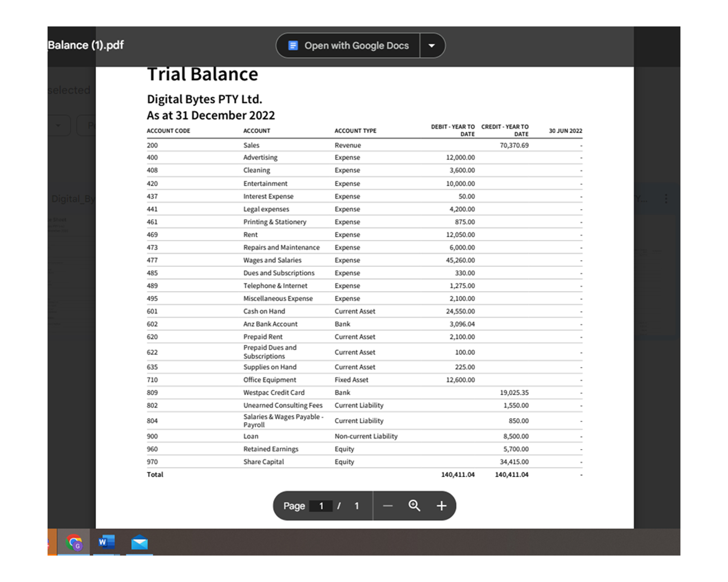
Task: Click the Wages and Salaries debit amount
Action: (x=460, y=260)
